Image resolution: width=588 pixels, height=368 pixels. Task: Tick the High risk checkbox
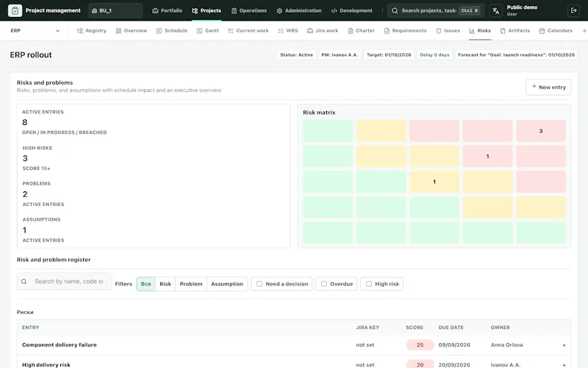(x=369, y=284)
